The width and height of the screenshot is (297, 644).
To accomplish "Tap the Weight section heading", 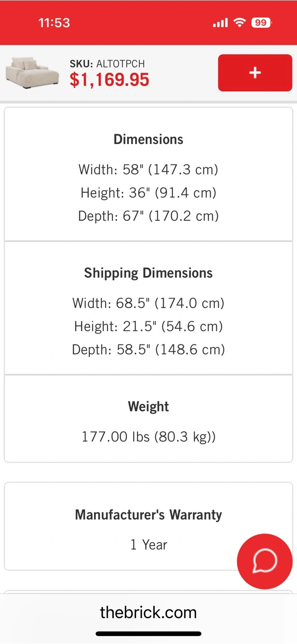I will (148, 407).
